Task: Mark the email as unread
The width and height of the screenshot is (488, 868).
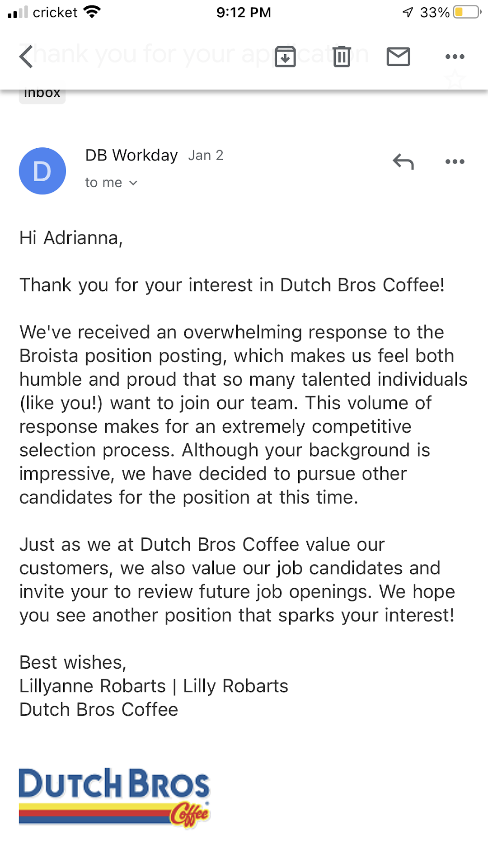Action: (x=398, y=57)
